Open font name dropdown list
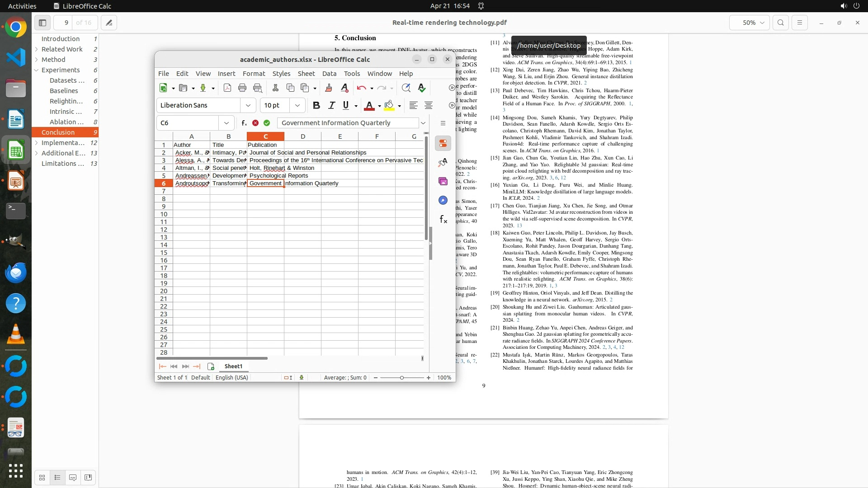Viewport: 868px width, 488px height. pos(248,105)
